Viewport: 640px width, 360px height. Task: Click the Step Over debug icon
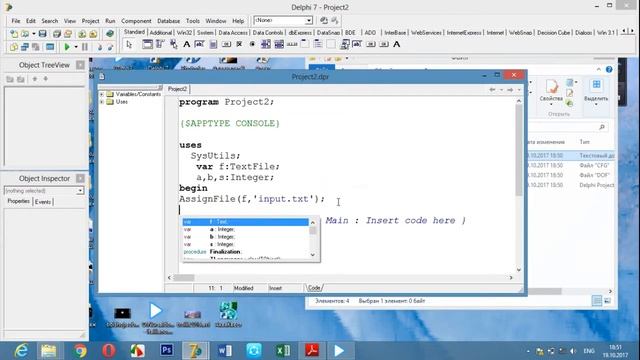110,47
